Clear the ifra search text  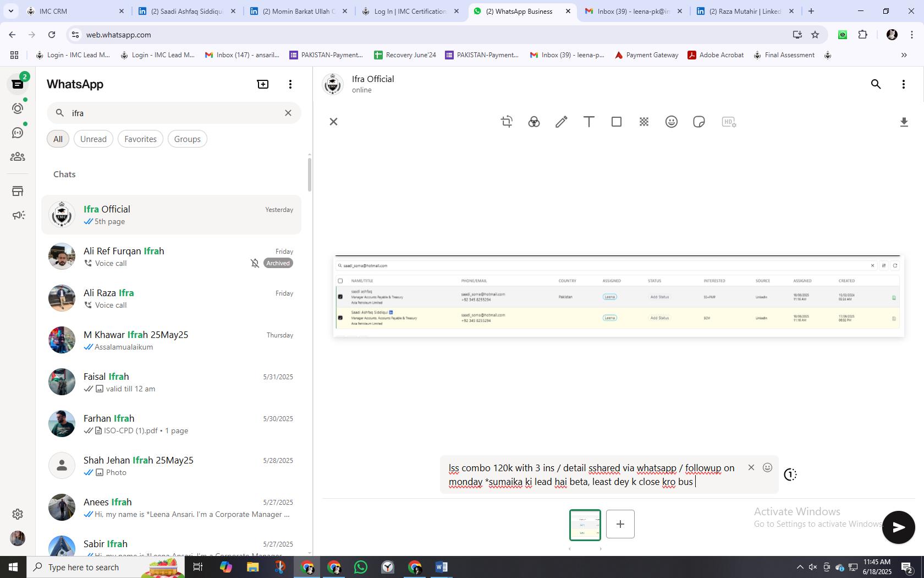pyautogui.click(x=288, y=113)
